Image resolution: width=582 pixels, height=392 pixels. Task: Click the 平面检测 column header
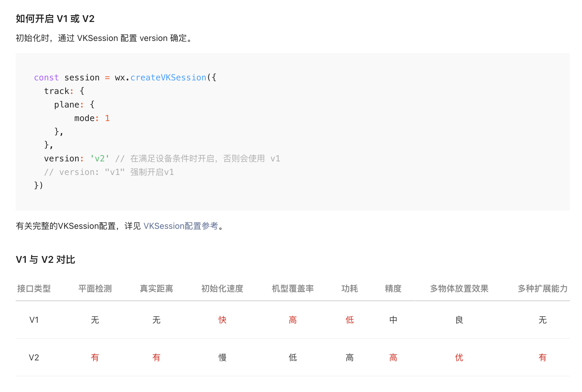click(x=95, y=288)
